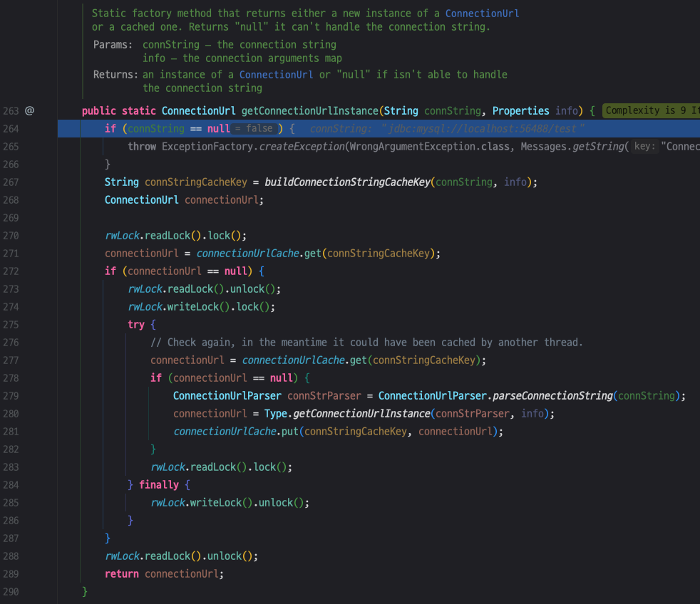Click writeLock on line 274
This screenshot has width=700, height=604.
coord(193,307)
